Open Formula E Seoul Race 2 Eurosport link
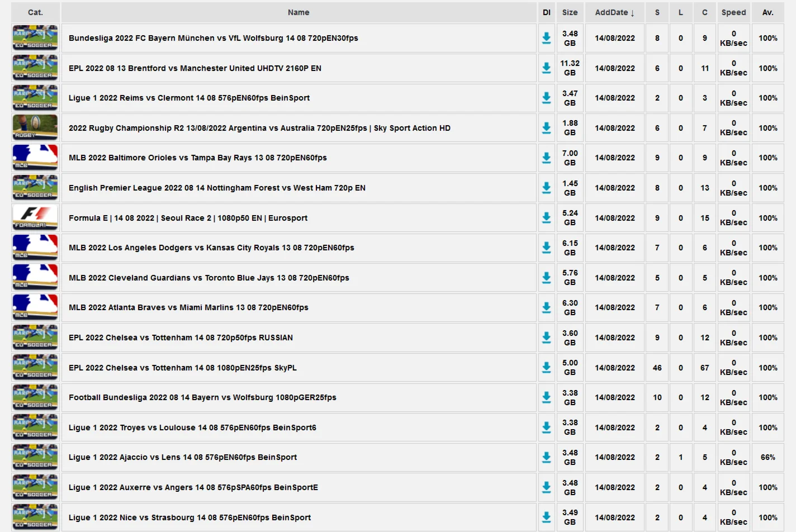Screen dimensions: 796x532 point(188,218)
